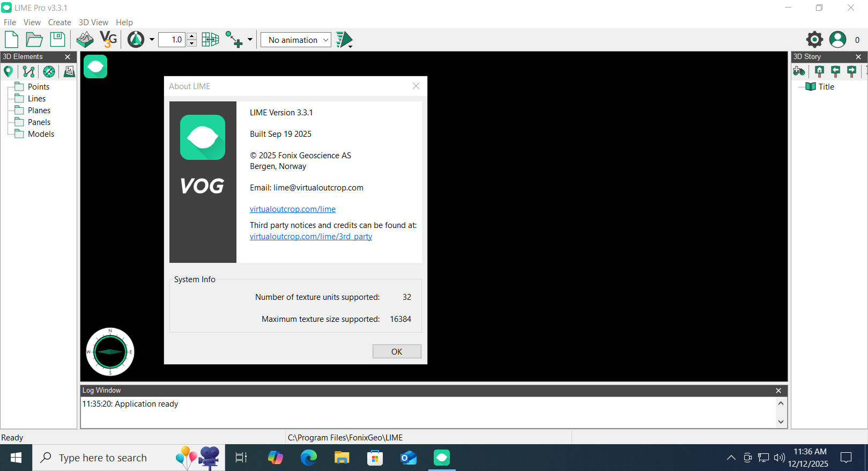Click the add viewpoint binoculars icon
Image resolution: width=868 pixels, height=471 pixels.
(799, 71)
